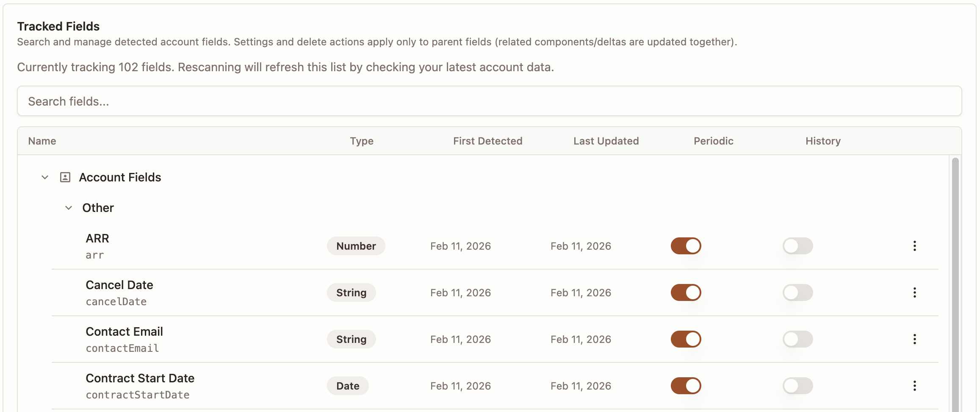This screenshot has width=980, height=412.
Task: Enable History for Contact Email
Action: (798, 339)
